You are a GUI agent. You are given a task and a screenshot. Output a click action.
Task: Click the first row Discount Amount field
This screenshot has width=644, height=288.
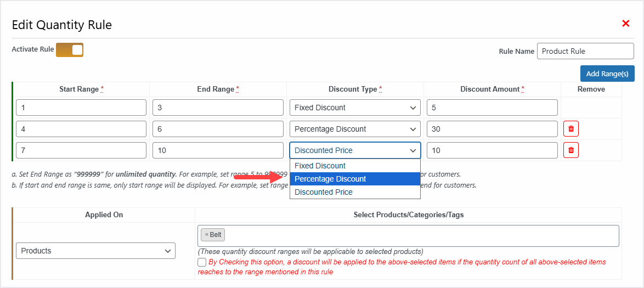(x=492, y=108)
